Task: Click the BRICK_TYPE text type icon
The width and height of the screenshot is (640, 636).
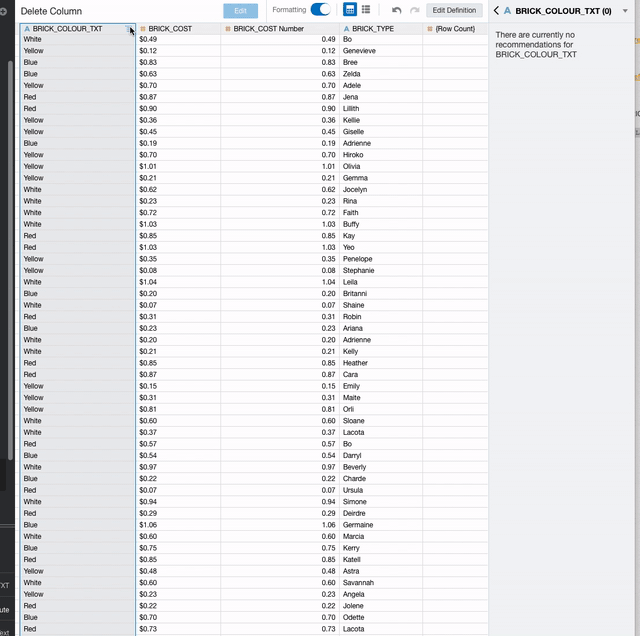Action: point(346,29)
